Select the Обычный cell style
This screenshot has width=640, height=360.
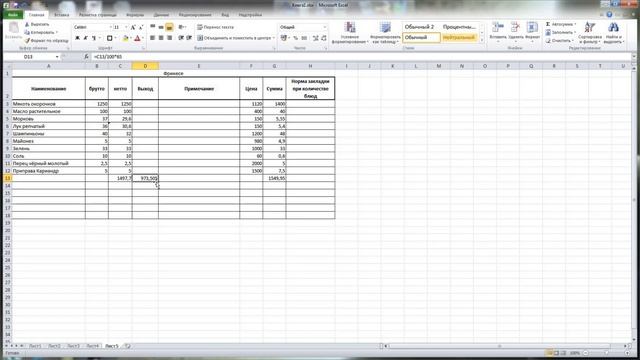click(x=421, y=38)
